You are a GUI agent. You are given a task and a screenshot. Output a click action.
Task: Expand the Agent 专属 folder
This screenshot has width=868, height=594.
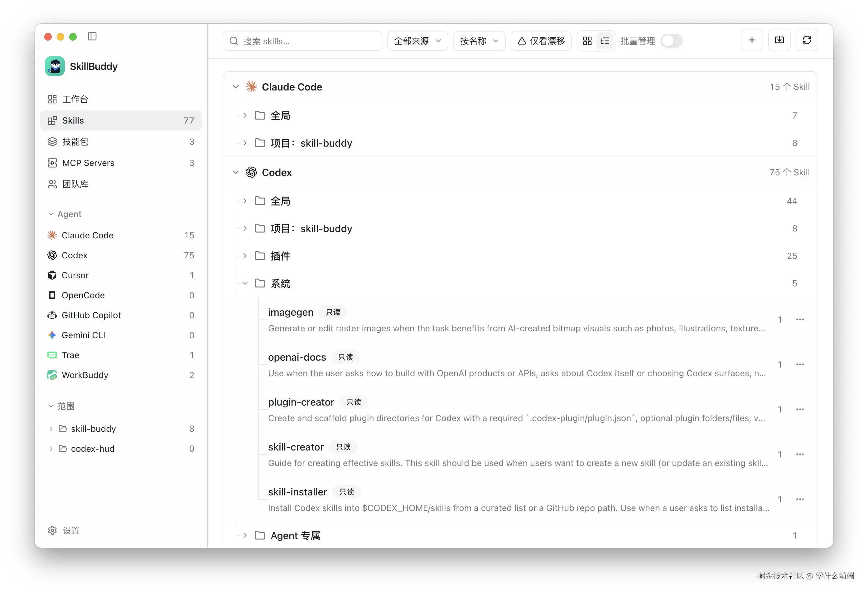pyautogui.click(x=245, y=536)
